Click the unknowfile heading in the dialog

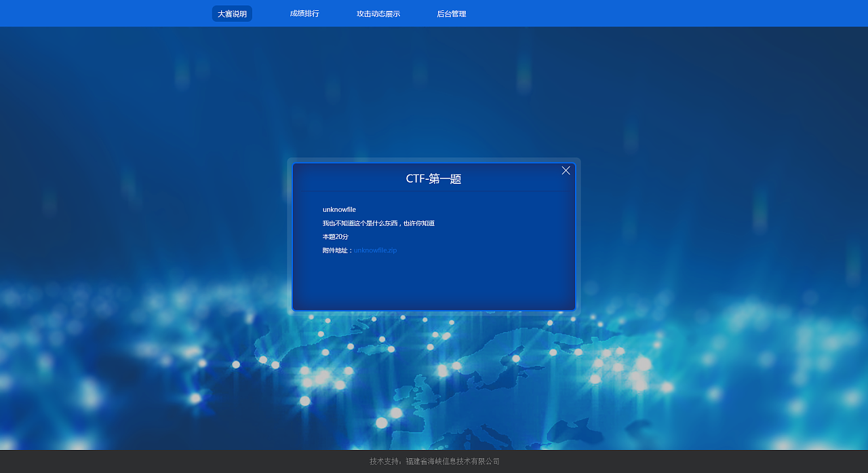(339, 210)
